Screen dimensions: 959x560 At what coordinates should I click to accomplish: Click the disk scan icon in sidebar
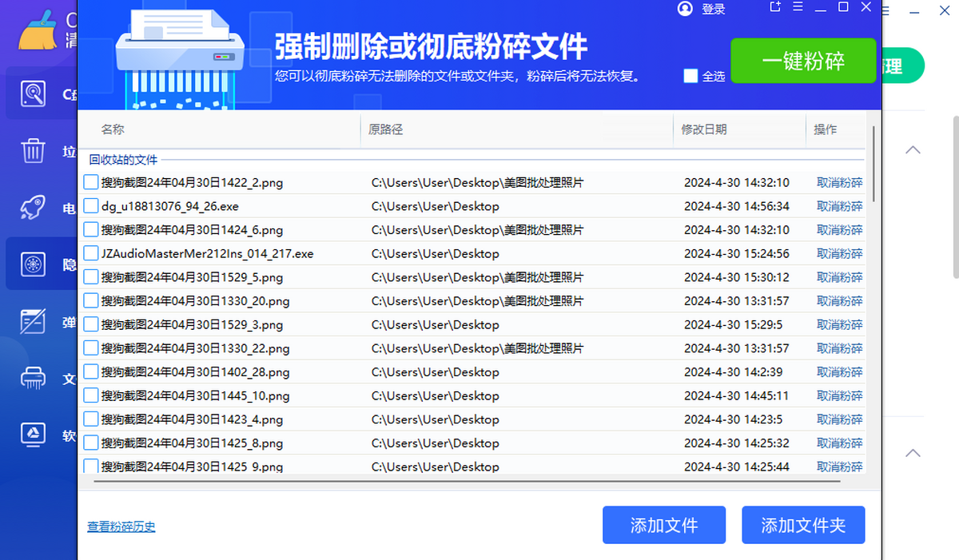click(x=33, y=94)
